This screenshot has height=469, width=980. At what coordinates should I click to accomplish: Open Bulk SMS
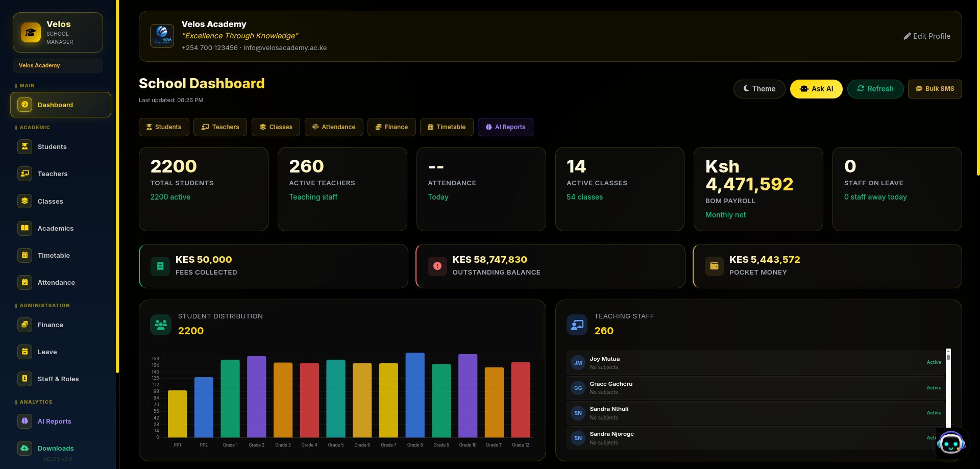[x=935, y=89]
